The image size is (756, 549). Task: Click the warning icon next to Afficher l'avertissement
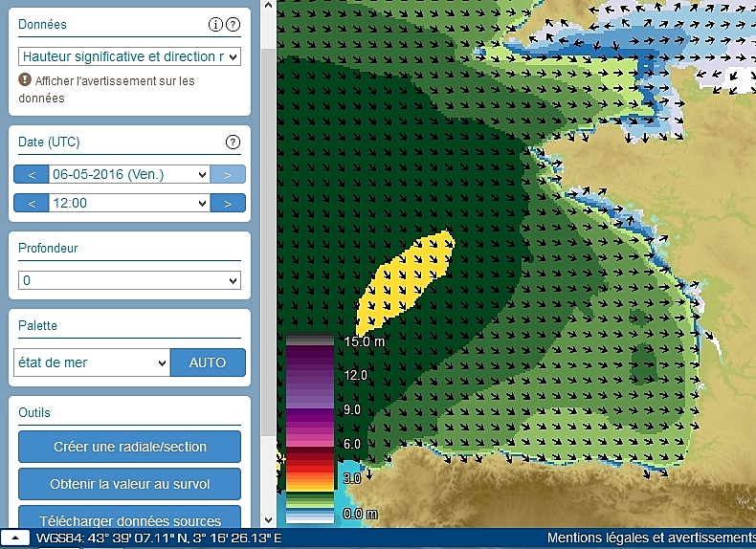click(25, 79)
